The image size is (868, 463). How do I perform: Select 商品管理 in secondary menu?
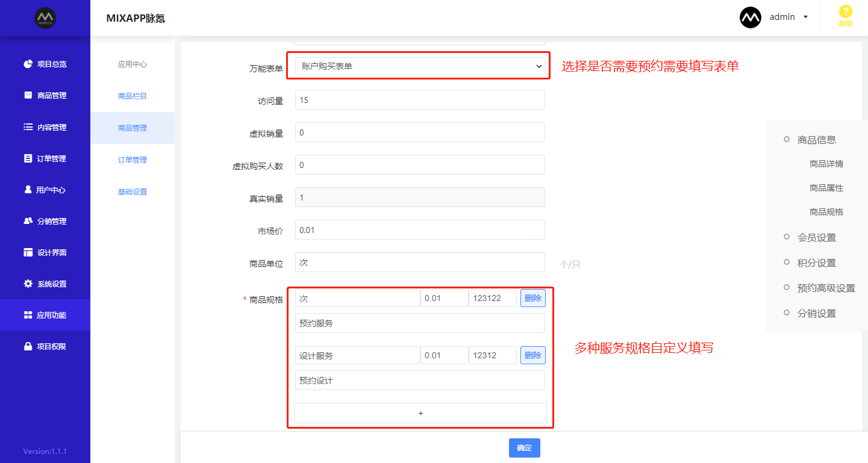coord(133,128)
